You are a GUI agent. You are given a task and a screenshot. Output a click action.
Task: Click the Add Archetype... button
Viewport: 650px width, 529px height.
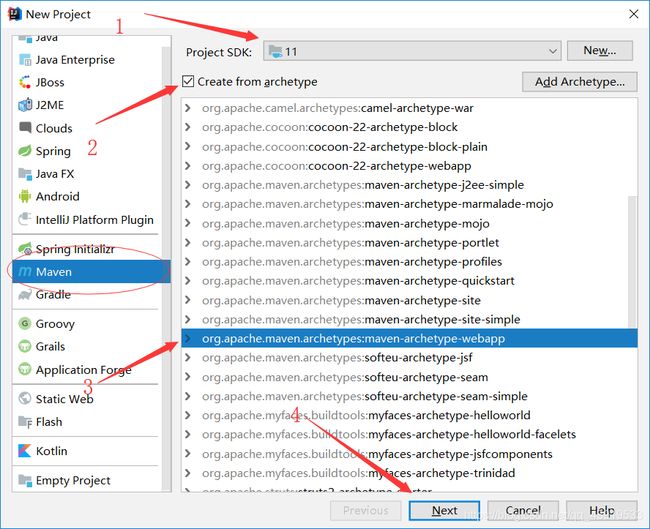point(580,82)
